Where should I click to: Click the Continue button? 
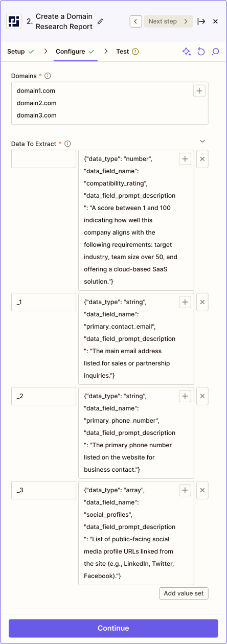click(113, 628)
